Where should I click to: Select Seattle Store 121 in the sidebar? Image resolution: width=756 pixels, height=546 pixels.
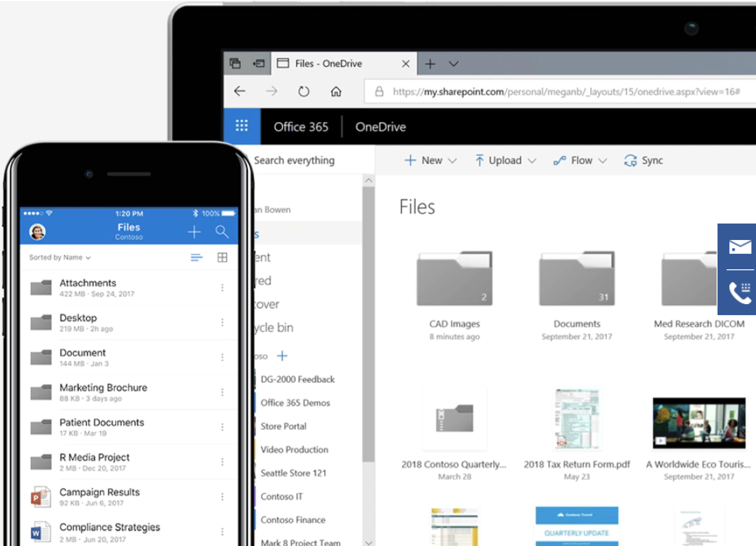click(x=293, y=473)
